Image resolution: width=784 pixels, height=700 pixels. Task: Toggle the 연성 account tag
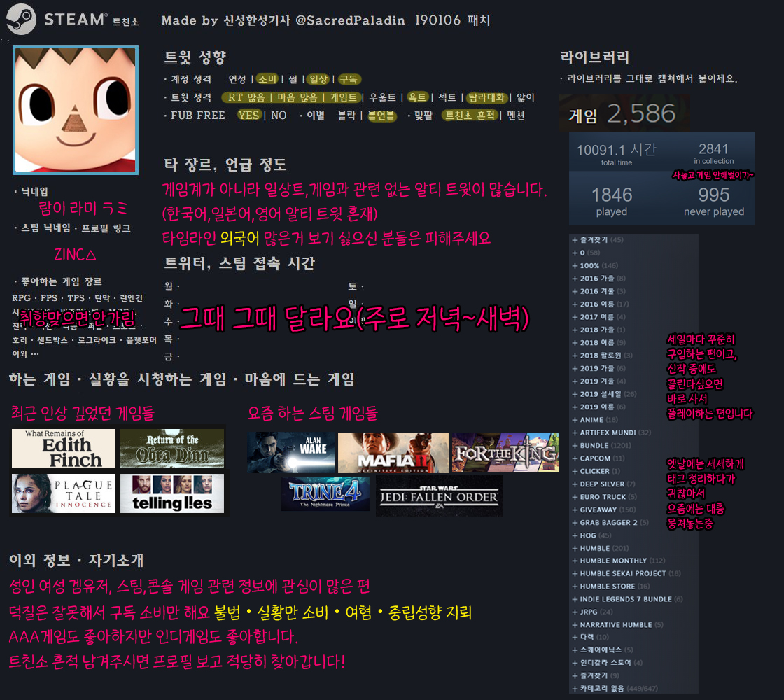click(237, 79)
